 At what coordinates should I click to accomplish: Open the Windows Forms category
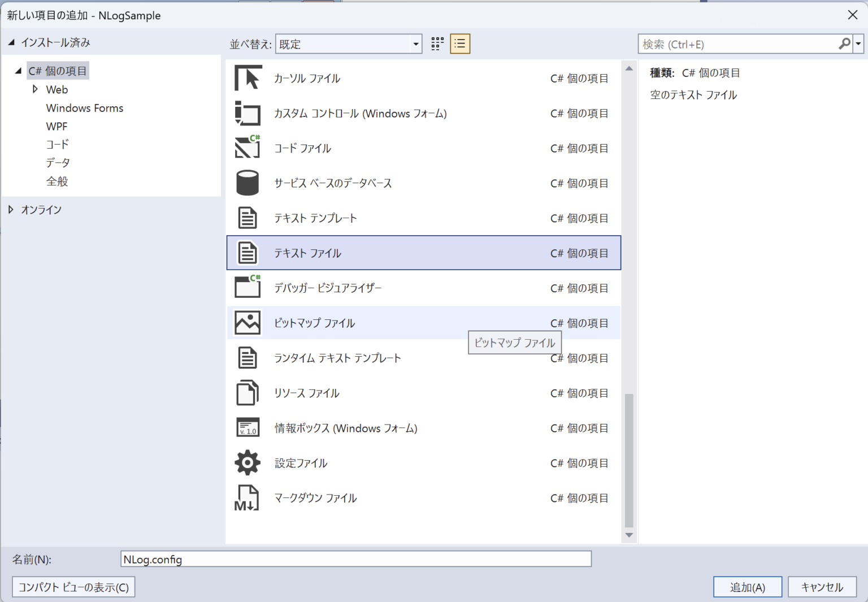coord(84,107)
